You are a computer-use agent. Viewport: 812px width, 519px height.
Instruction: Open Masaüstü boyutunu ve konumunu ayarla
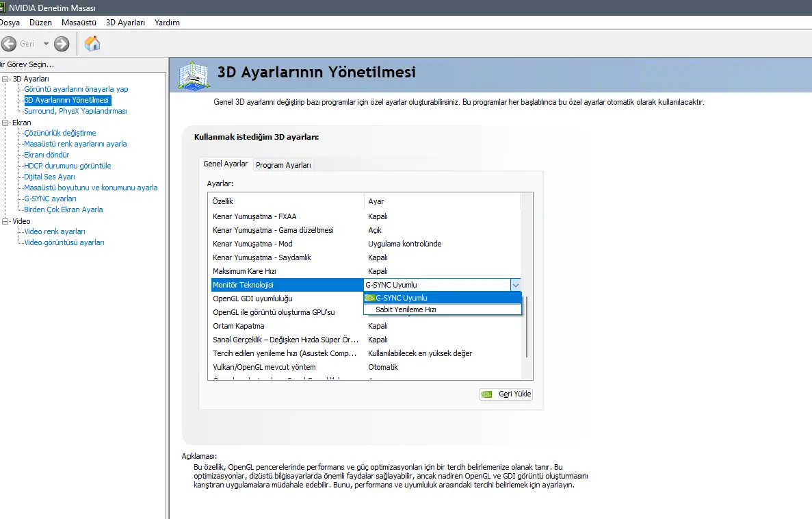click(x=90, y=188)
